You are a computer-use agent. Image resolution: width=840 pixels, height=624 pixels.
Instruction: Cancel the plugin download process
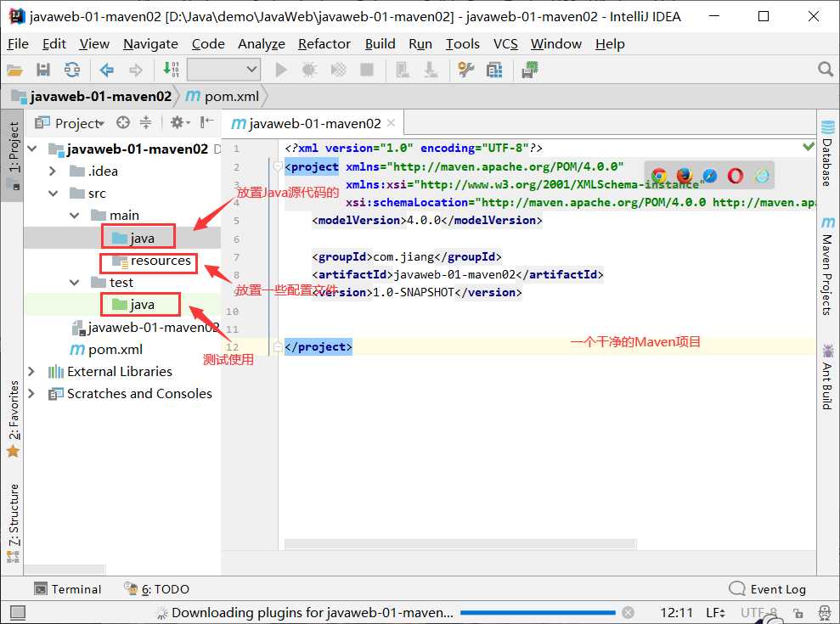(x=629, y=612)
